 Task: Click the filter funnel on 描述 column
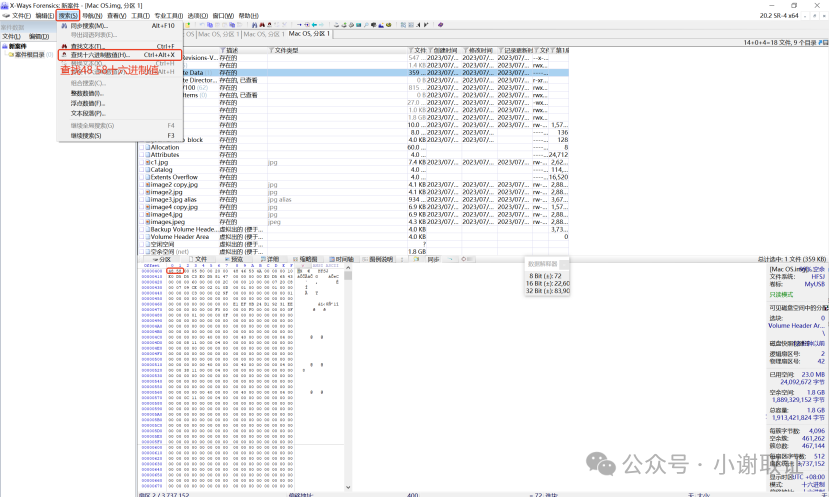[222, 50]
